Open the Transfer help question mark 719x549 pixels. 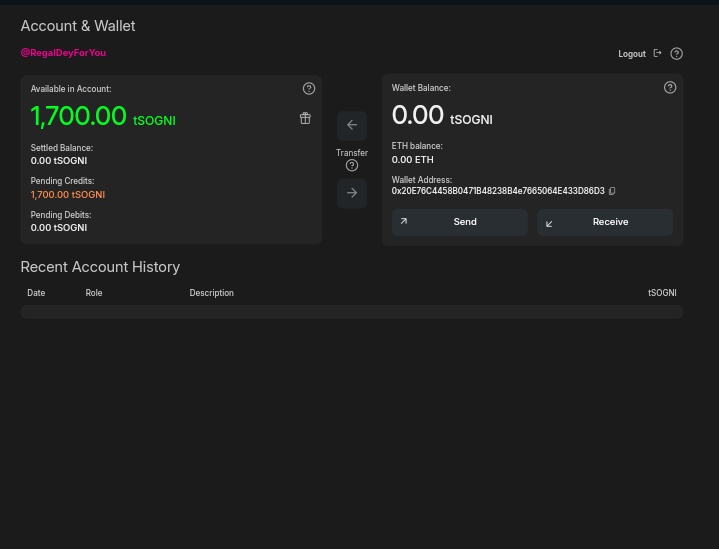pyautogui.click(x=352, y=166)
